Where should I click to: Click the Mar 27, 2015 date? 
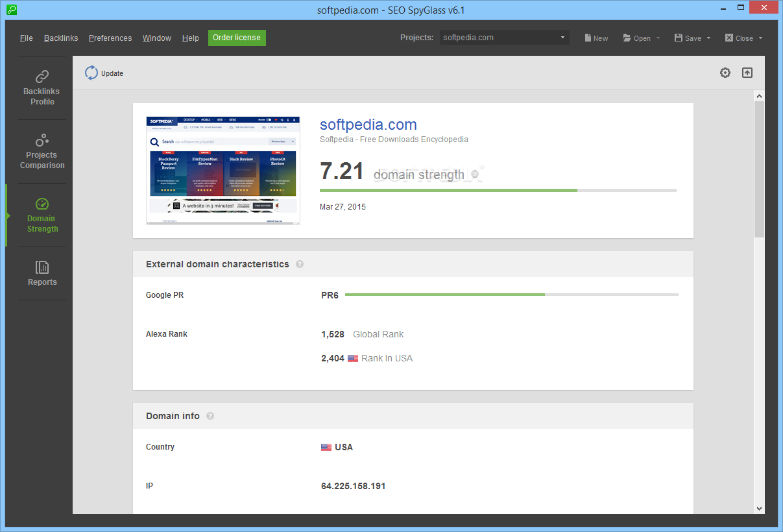pyautogui.click(x=343, y=207)
